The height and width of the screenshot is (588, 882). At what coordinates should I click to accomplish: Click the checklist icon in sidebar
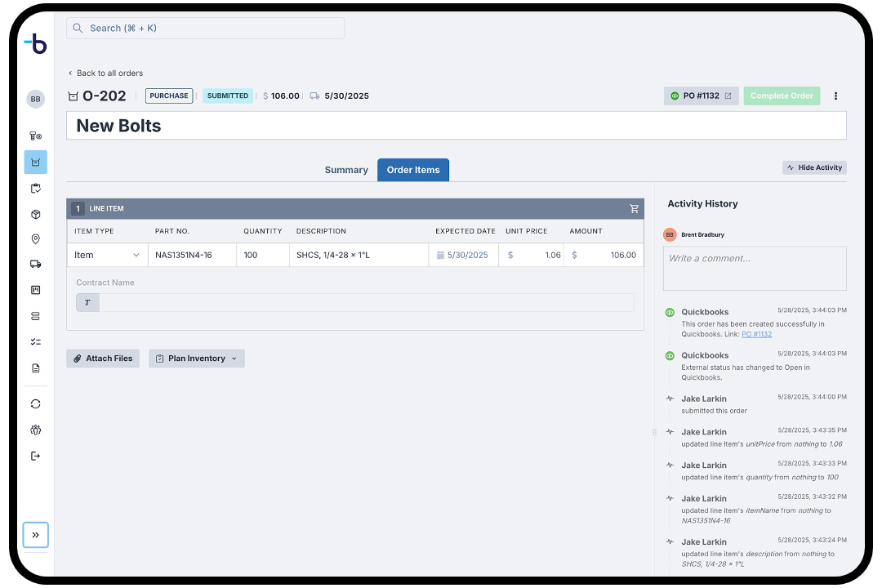[x=35, y=342]
